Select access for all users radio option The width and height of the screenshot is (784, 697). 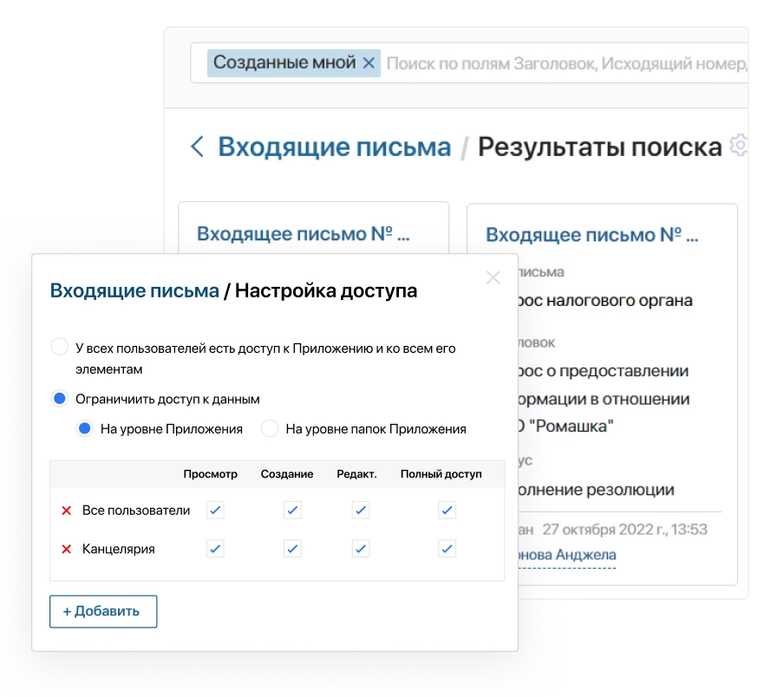[59, 346]
